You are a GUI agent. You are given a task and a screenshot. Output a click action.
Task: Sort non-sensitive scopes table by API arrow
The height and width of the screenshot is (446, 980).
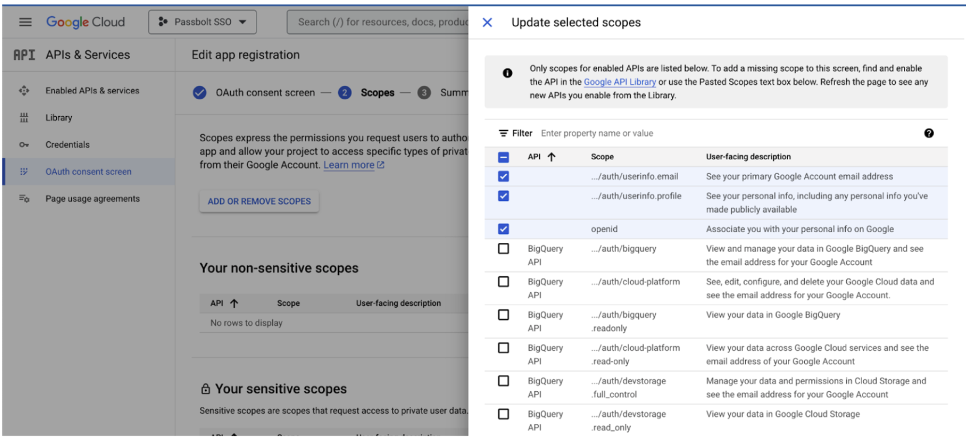tap(234, 303)
